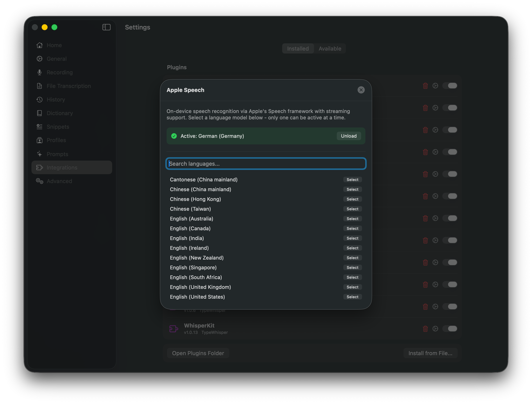Open Plugins Folder
Viewport: 532px width, 404px height.
tap(198, 353)
